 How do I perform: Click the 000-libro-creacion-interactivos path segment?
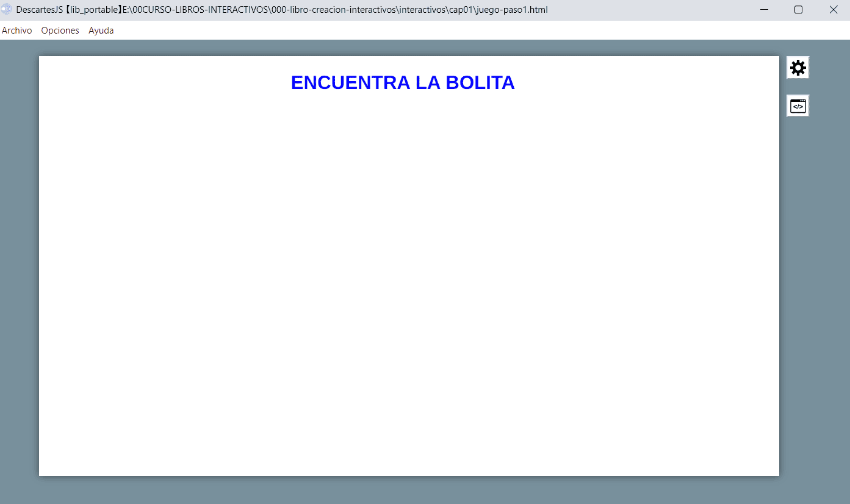pos(333,10)
